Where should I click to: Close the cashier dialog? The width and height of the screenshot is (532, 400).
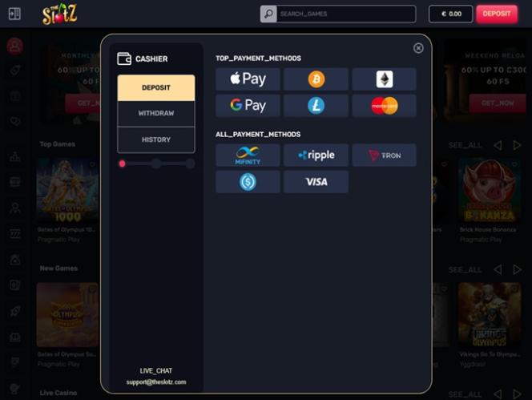click(418, 48)
